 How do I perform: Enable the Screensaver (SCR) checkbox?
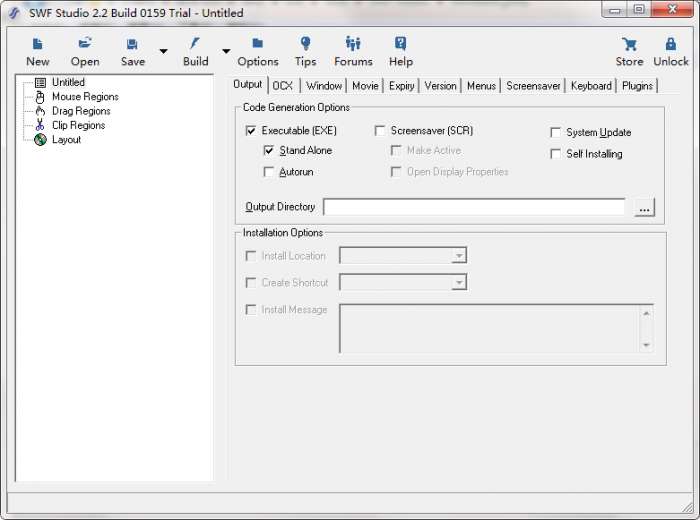click(x=380, y=131)
